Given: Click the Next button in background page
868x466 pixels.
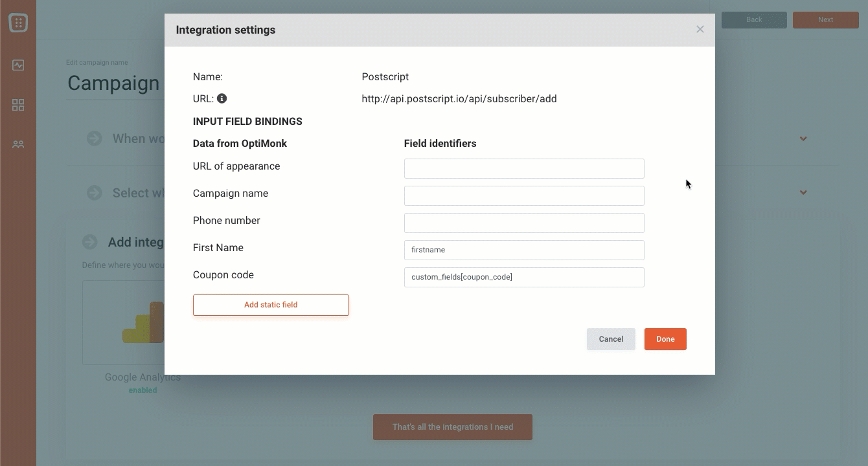Looking at the screenshot, I should pyautogui.click(x=825, y=19).
